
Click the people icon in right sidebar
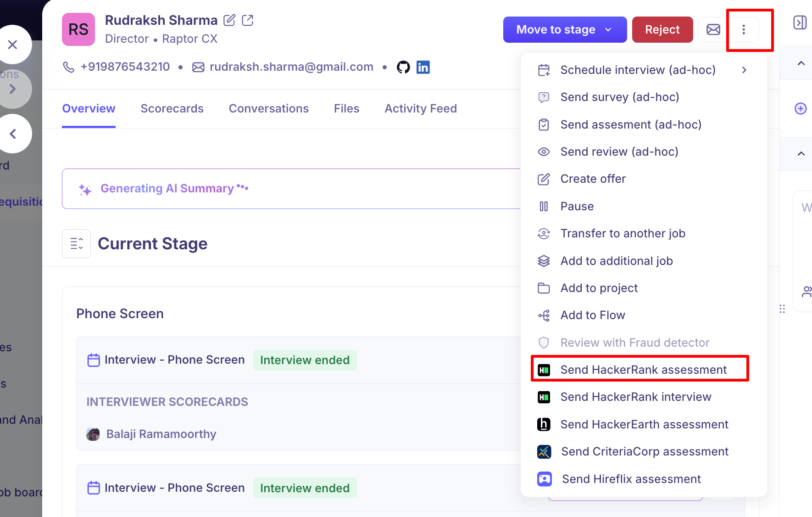pos(806,292)
